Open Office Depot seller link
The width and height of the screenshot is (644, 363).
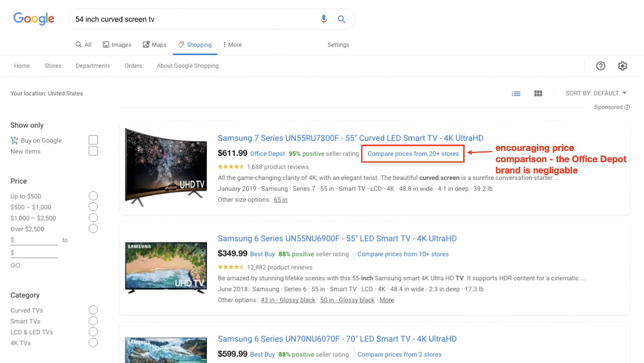[267, 154]
